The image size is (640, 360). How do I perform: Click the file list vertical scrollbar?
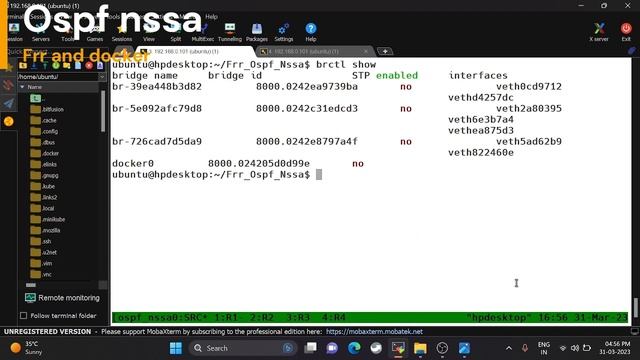pos(103,111)
